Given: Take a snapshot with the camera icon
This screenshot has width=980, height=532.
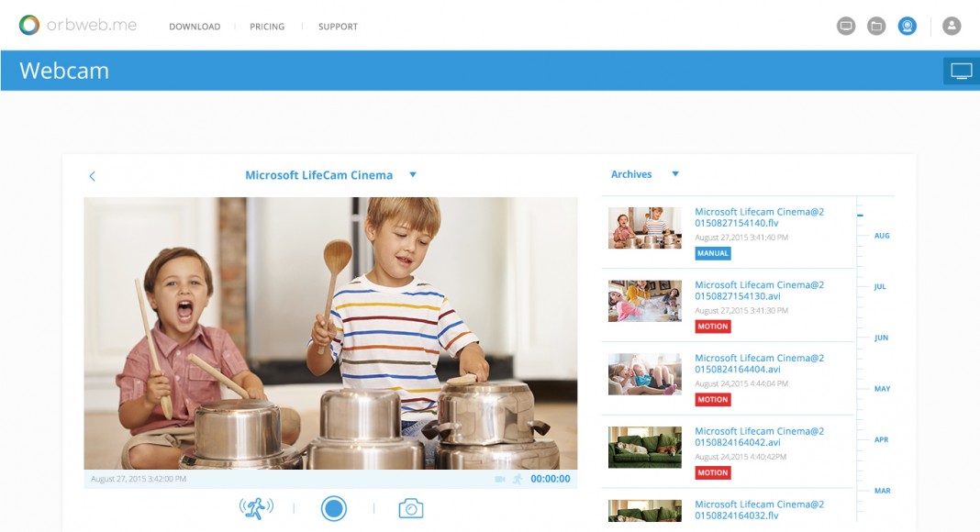Looking at the screenshot, I should pyautogui.click(x=410, y=508).
